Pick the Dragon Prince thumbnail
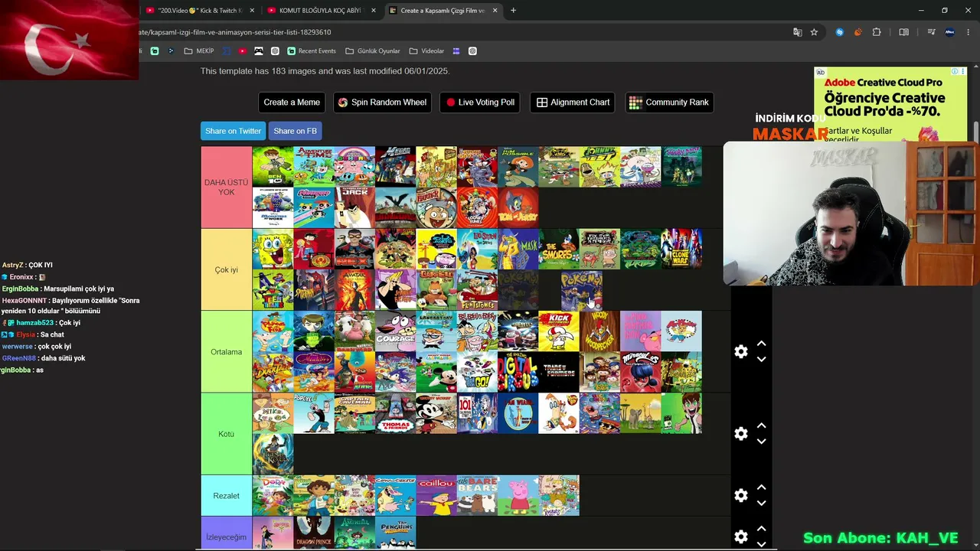Screen dimensions: 980x551 pyautogui.click(x=314, y=534)
